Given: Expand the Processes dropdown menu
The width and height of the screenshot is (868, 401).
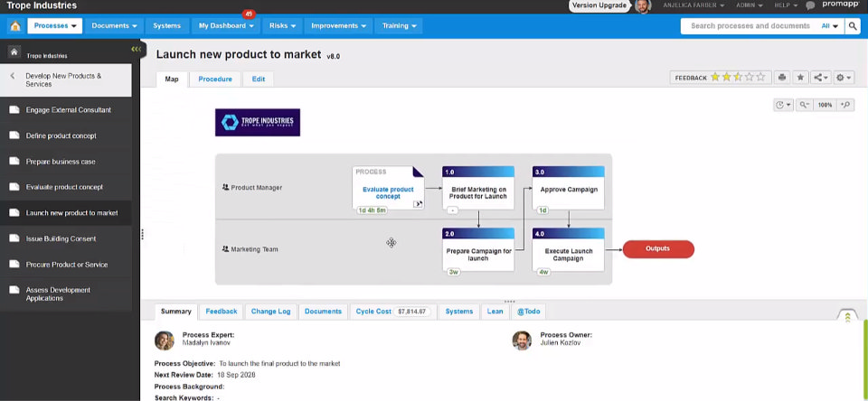Looking at the screenshot, I should [x=57, y=26].
